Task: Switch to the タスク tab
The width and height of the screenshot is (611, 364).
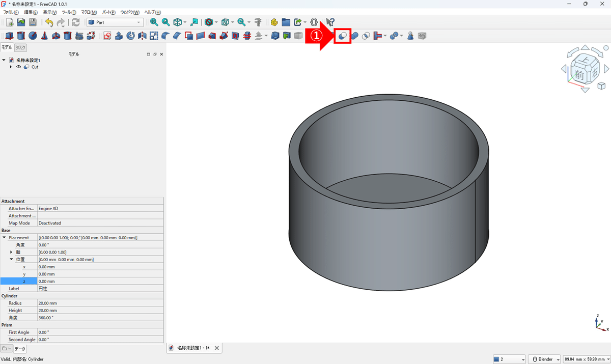Action: pos(20,47)
